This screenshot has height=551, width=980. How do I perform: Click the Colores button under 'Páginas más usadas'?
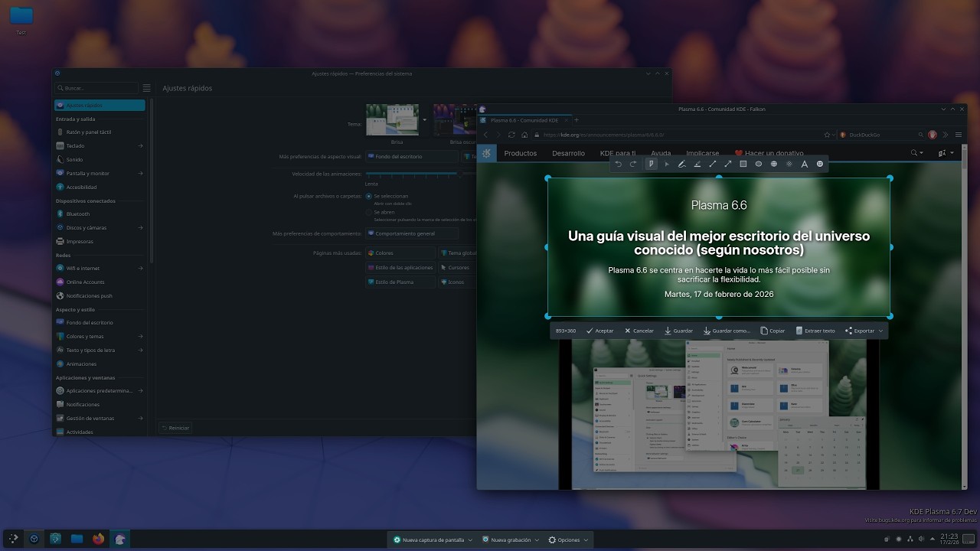(400, 253)
